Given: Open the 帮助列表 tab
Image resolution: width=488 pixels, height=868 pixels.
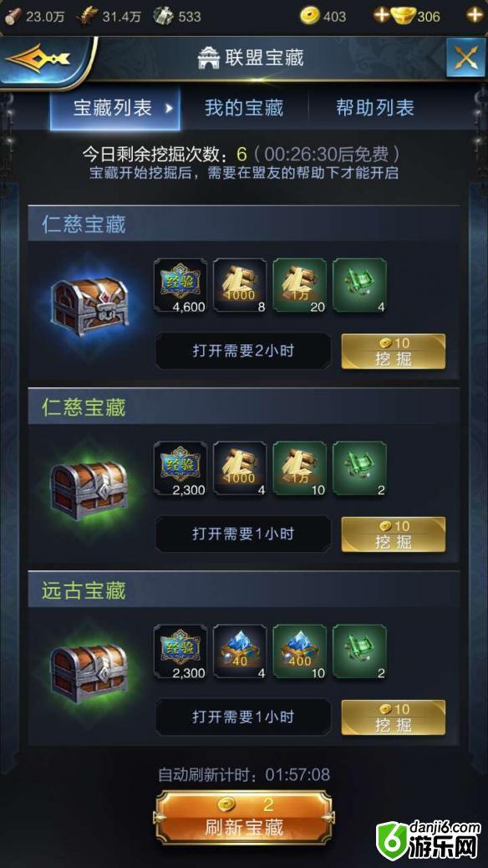Looking at the screenshot, I should pos(375,107).
